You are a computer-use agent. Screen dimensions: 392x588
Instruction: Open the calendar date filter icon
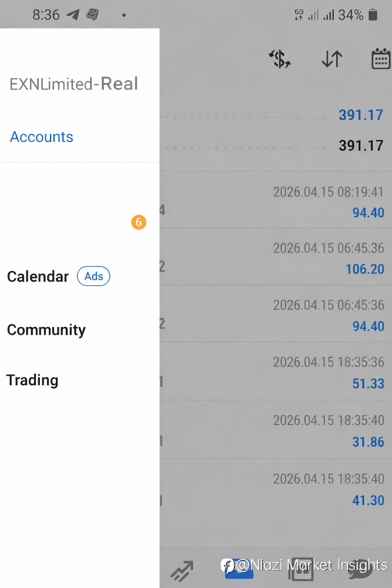pos(381,59)
